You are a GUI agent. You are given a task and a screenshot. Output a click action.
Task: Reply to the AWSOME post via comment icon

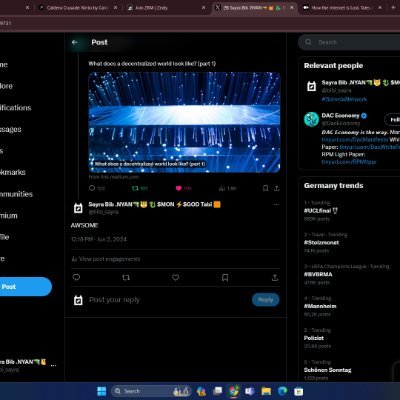pyautogui.click(x=76, y=277)
